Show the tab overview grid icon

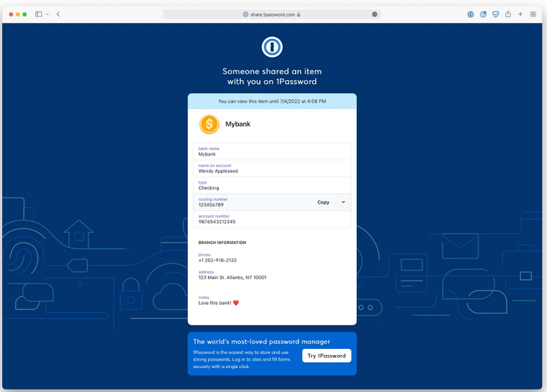(x=533, y=14)
